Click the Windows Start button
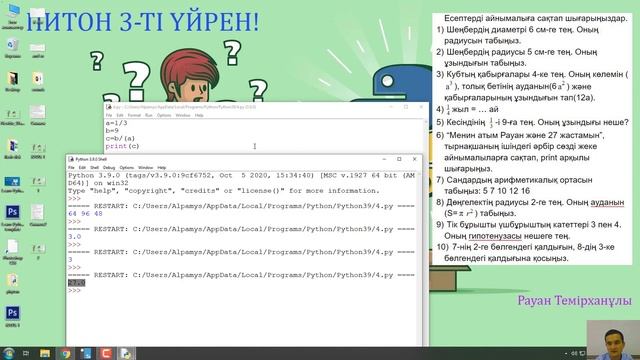 tap(8, 353)
